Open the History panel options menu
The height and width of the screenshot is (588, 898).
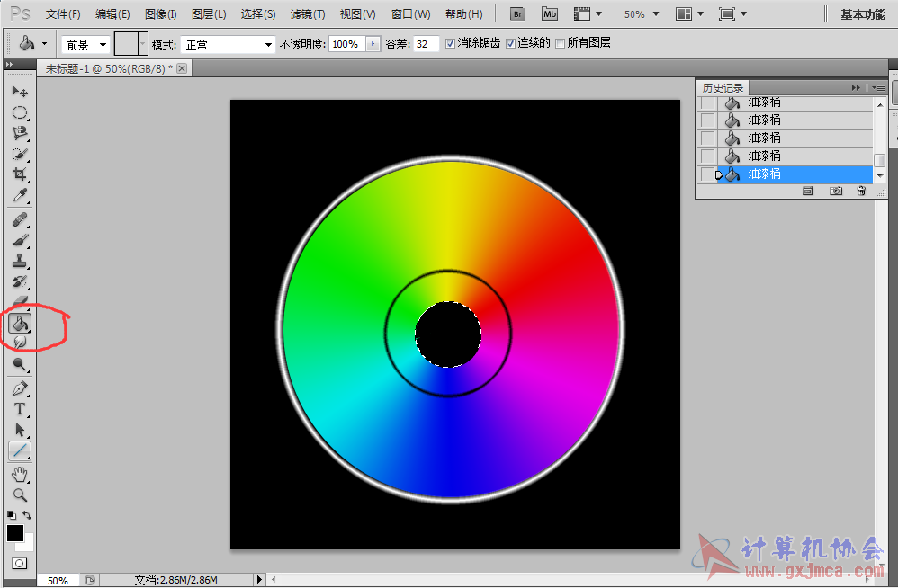pyautogui.click(x=878, y=87)
